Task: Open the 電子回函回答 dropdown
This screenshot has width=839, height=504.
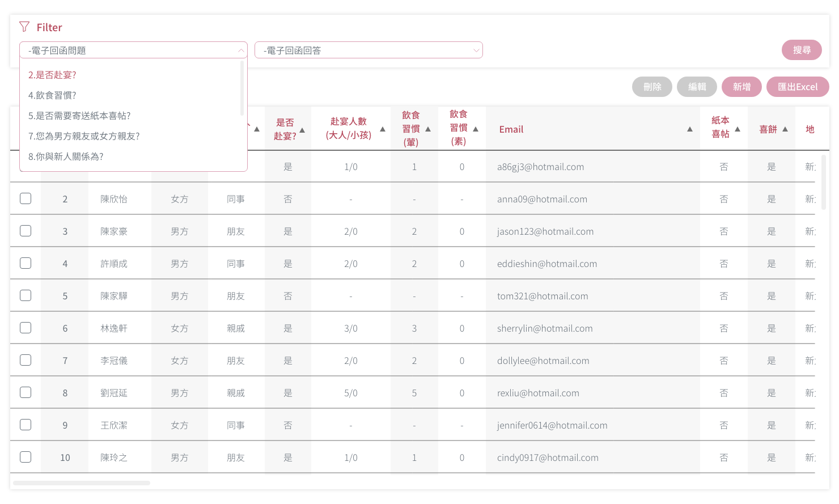Action: tap(368, 50)
